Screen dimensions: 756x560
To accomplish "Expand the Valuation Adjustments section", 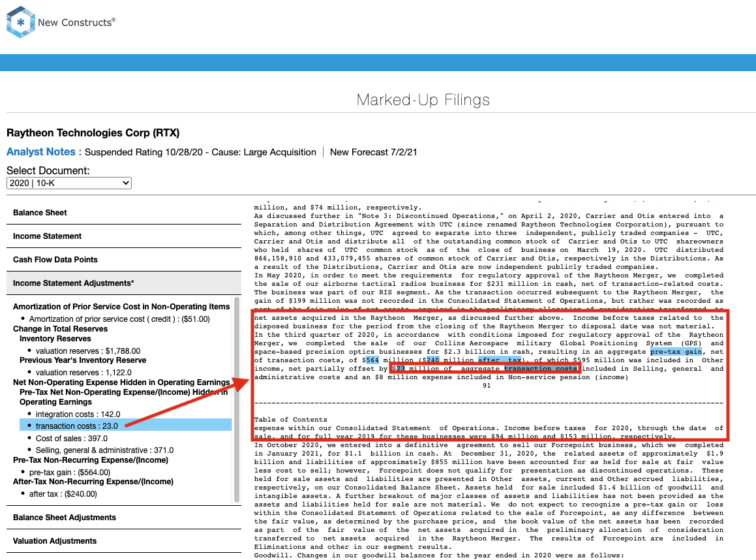I will pos(124,541).
